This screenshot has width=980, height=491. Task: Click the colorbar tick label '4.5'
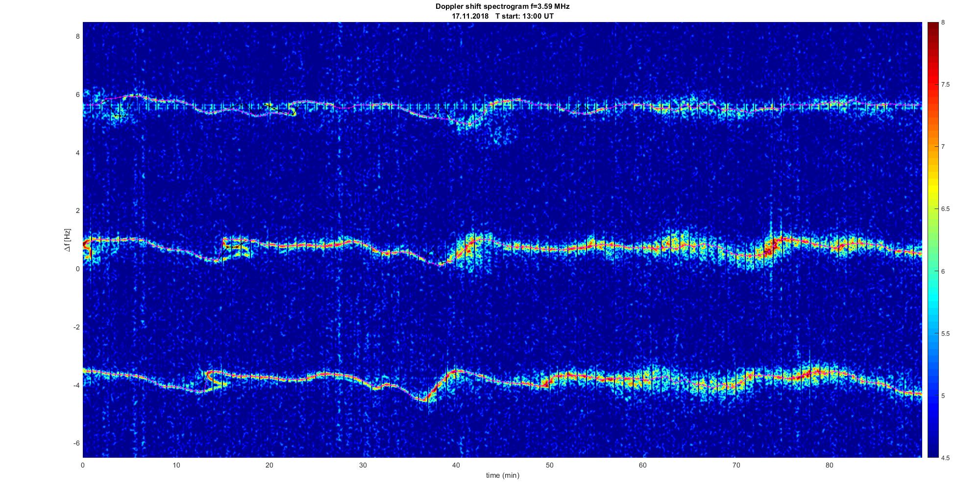946,458
